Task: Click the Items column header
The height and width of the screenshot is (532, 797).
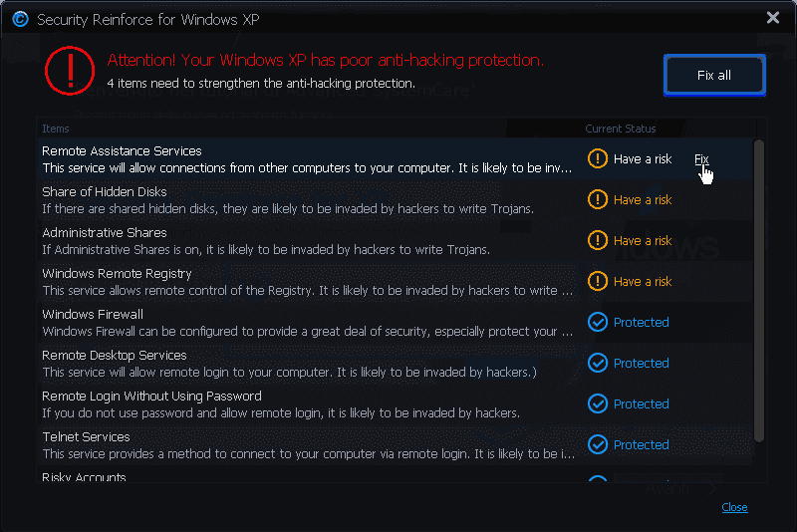Action: click(56, 129)
